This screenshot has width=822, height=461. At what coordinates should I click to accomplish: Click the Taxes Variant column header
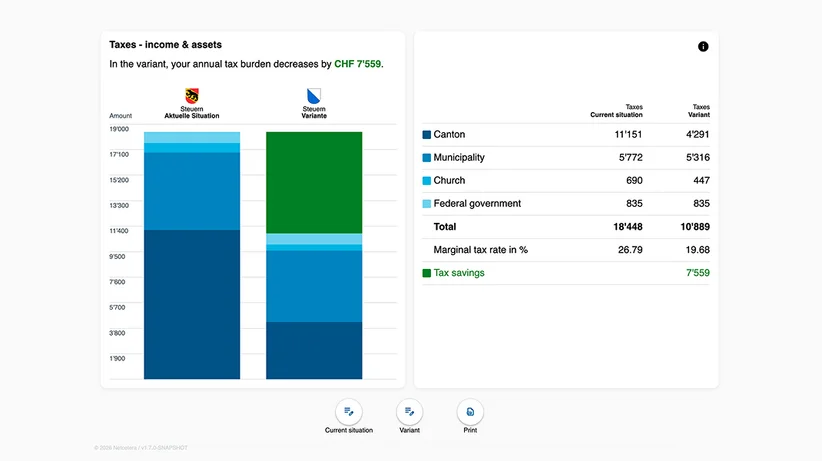coord(699,111)
